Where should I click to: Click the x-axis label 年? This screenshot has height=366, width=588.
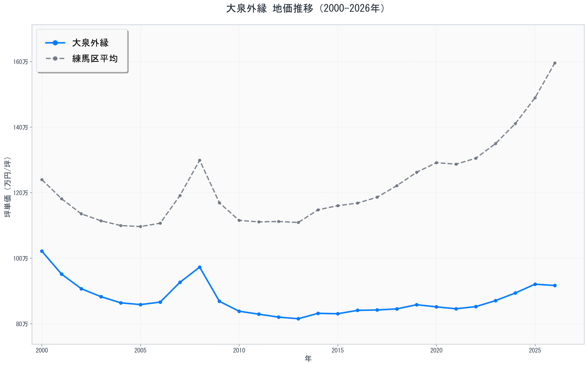tap(308, 358)
